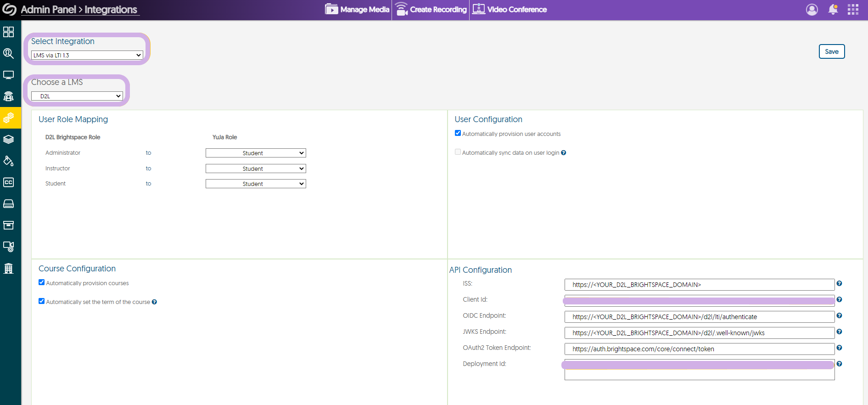868x405 pixels.
Task: Open the paint bucket branding sidebar icon
Action: coord(8,161)
